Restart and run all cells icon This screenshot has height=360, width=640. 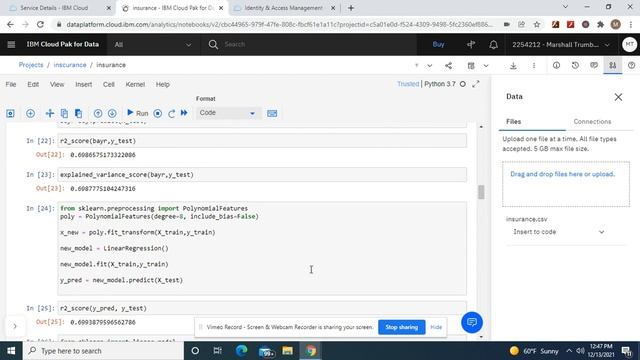tap(184, 113)
